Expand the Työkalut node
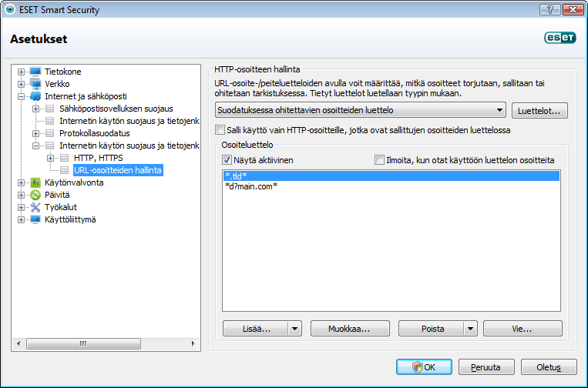The width and height of the screenshot is (588, 388). point(21,208)
